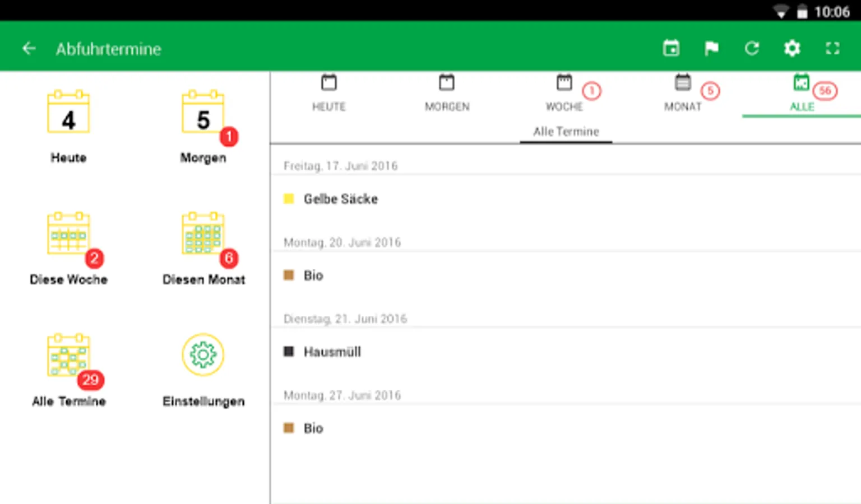Select Bio entry on 20. Juni

click(x=566, y=276)
